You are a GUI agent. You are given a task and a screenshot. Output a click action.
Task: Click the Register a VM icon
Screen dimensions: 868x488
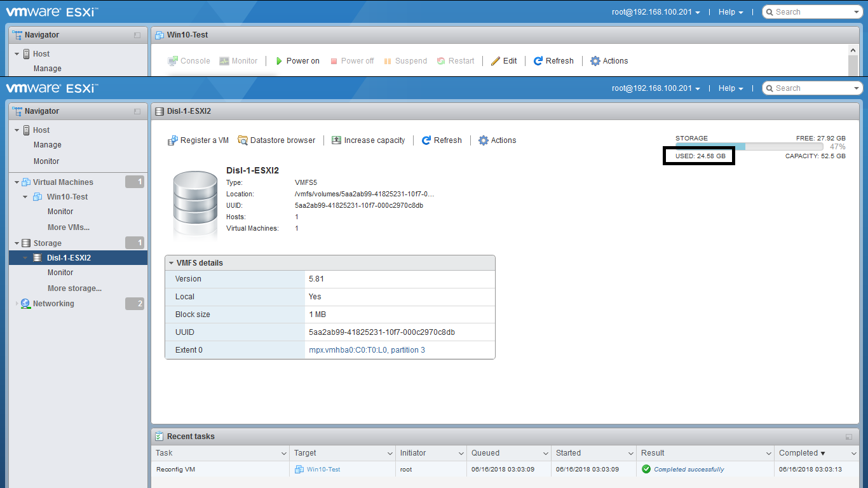point(172,140)
